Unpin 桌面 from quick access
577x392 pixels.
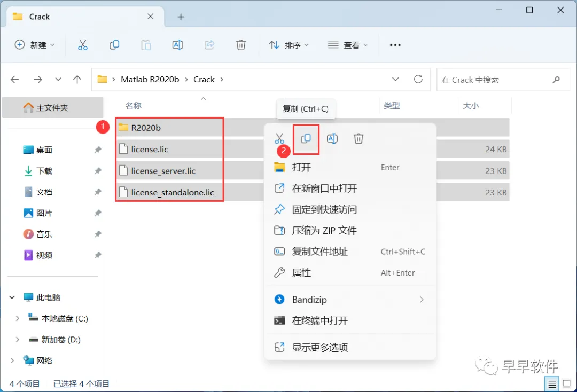98,150
